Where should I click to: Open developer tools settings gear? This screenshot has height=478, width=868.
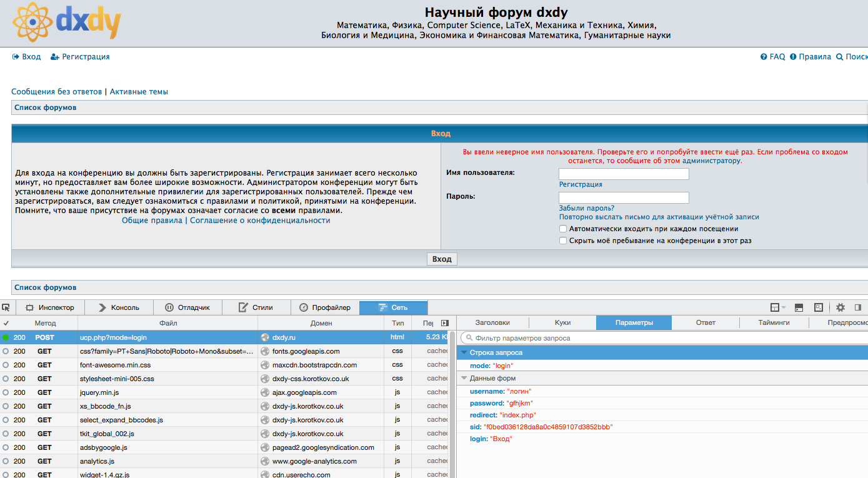click(x=841, y=307)
